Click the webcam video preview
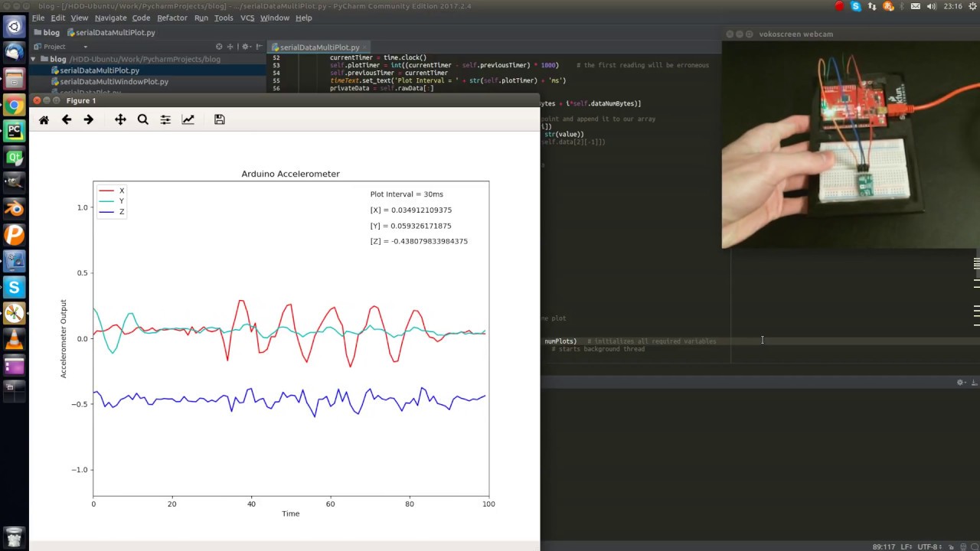The image size is (980, 551). pyautogui.click(x=850, y=145)
